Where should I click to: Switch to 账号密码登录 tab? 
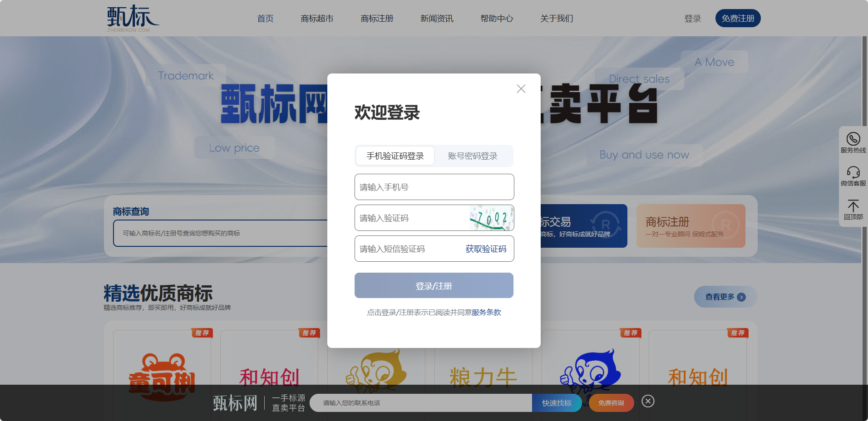coord(473,156)
